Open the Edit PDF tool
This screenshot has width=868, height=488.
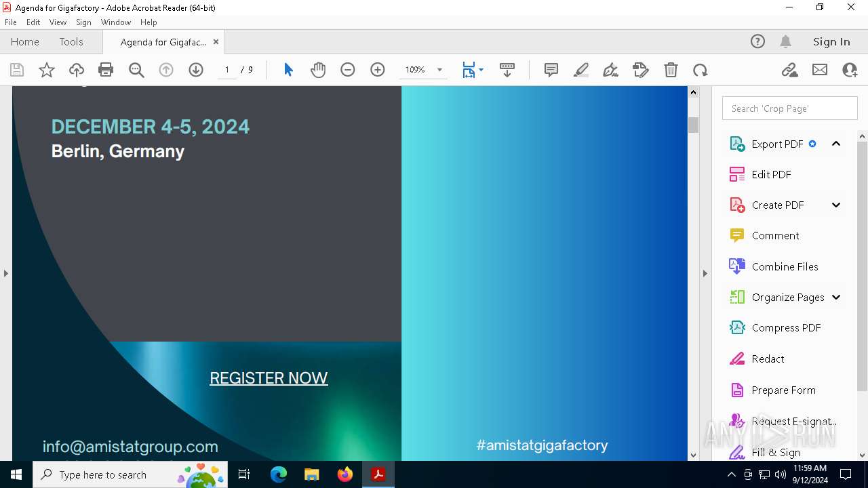(x=771, y=174)
